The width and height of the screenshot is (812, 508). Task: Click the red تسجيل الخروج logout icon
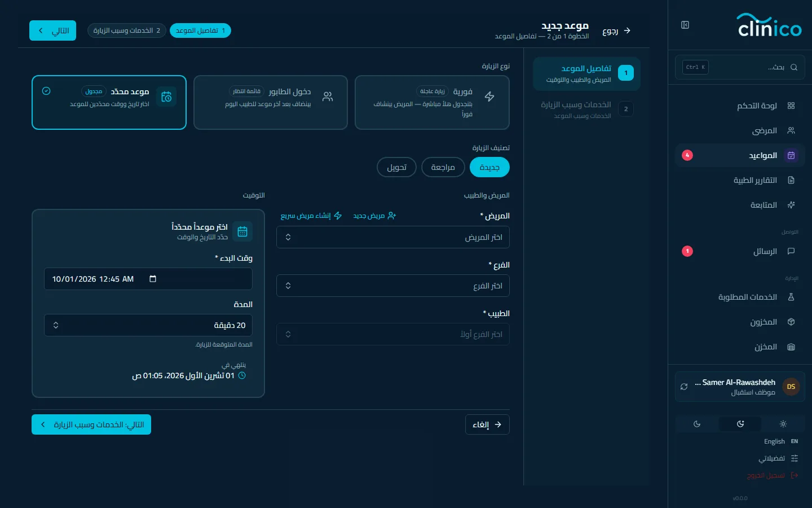pyautogui.click(x=795, y=475)
